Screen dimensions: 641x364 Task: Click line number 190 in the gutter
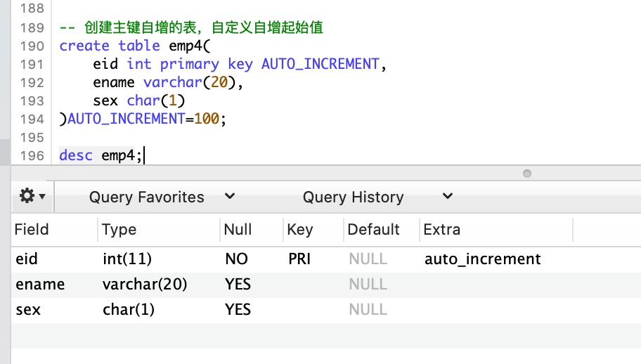(x=32, y=46)
